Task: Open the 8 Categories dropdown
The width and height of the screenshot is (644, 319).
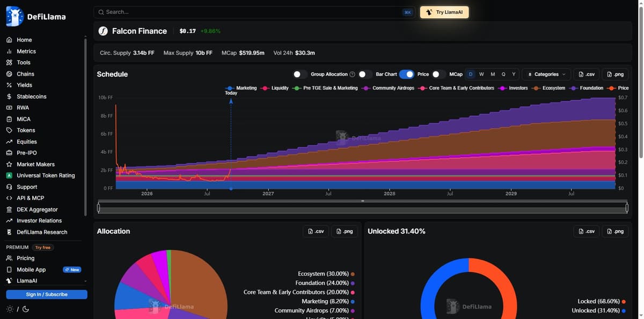Action: (546, 75)
